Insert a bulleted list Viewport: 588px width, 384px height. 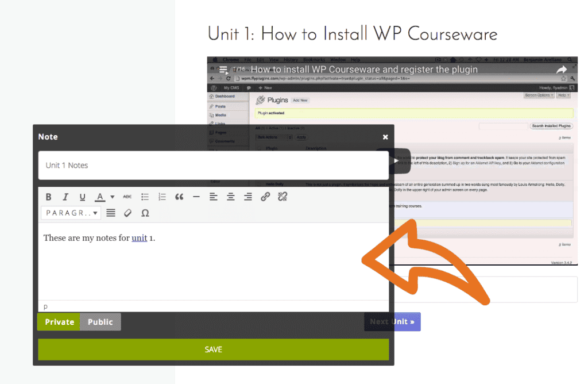click(145, 197)
